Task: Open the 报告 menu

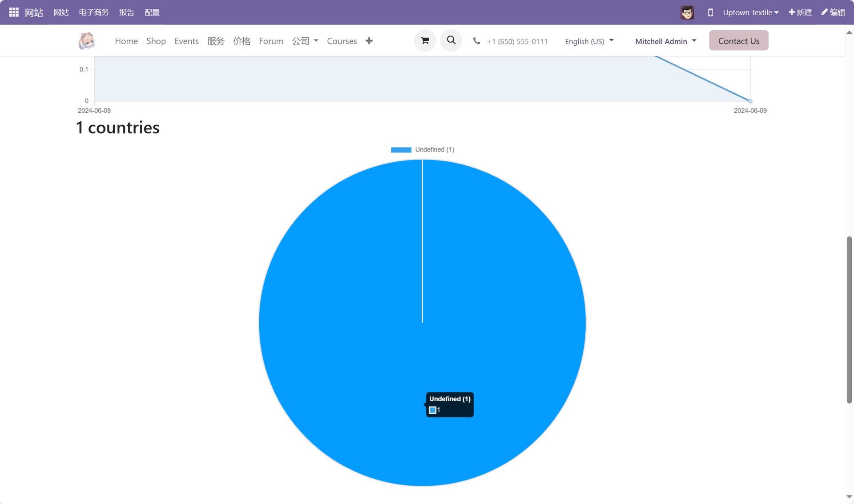Action: coord(127,12)
